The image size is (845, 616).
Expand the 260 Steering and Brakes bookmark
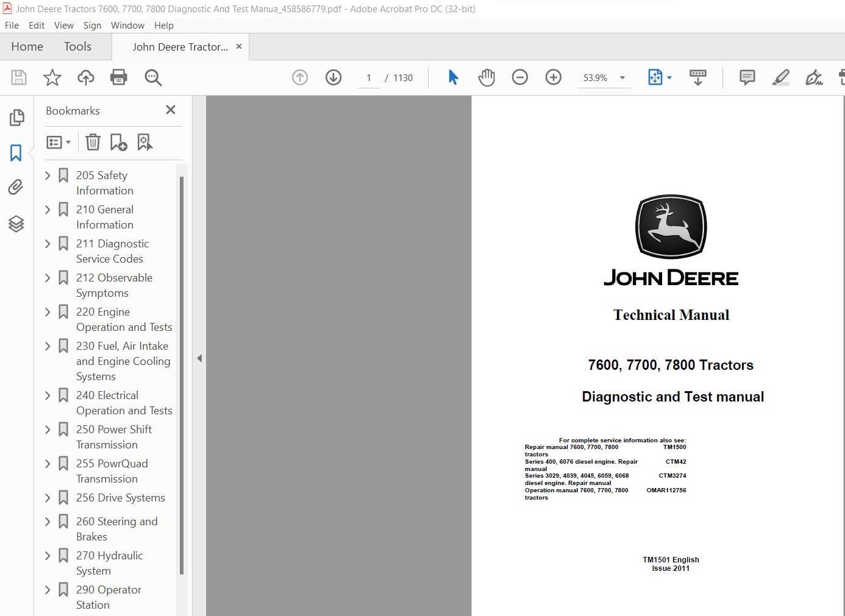(48, 522)
